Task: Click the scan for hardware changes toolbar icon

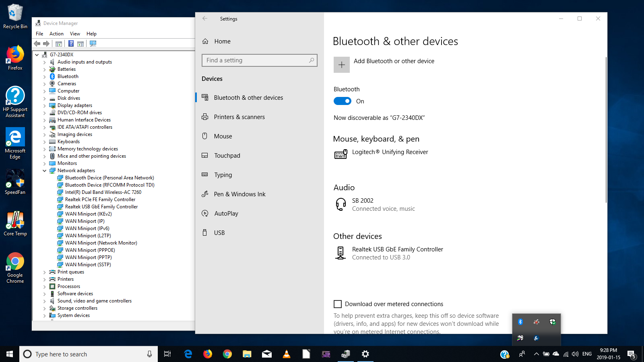Action: coord(93,43)
